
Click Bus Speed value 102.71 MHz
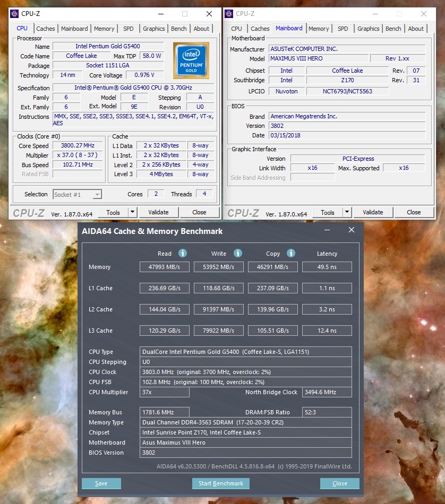point(78,165)
